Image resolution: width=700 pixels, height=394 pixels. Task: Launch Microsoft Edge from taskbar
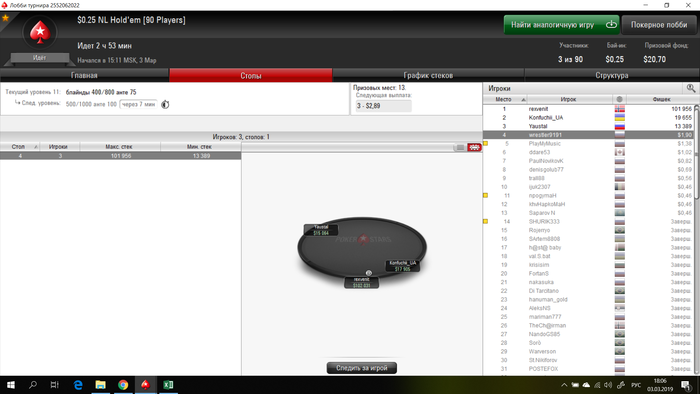[x=78, y=385]
